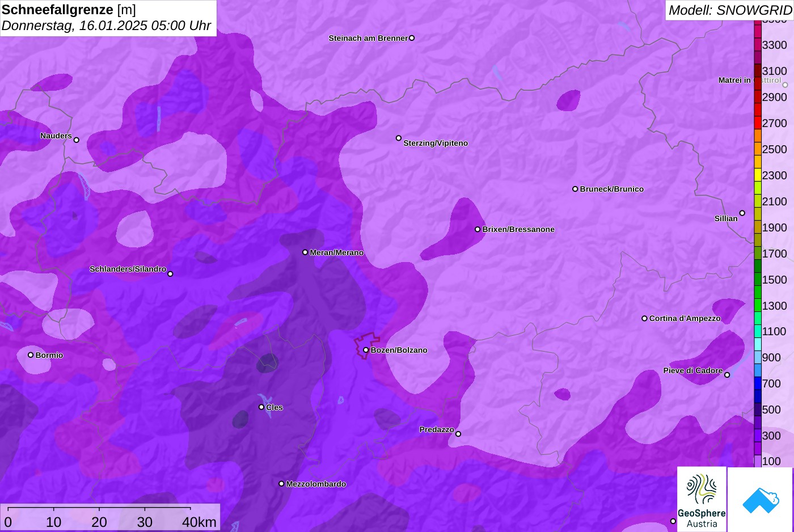Click legend value '3300'
The width and height of the screenshot is (794, 532).
pyautogui.click(x=774, y=45)
